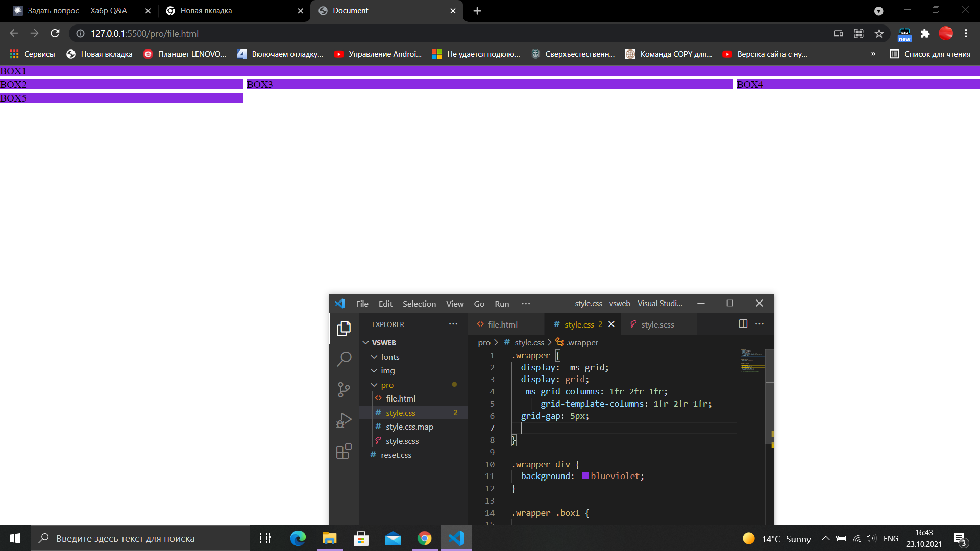Close the Document browser tab

click(453, 11)
